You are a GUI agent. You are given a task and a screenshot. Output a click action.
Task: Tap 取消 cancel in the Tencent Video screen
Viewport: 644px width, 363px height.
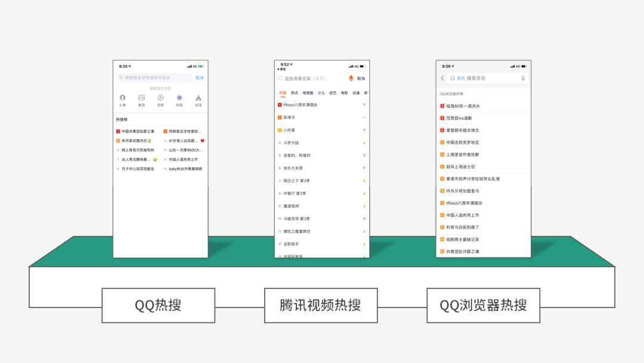point(361,79)
